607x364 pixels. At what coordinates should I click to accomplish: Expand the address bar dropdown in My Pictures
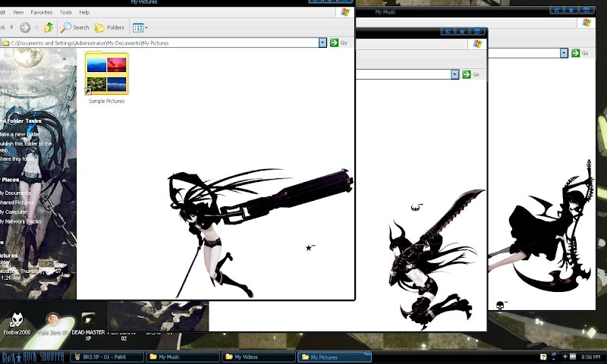coord(322,43)
